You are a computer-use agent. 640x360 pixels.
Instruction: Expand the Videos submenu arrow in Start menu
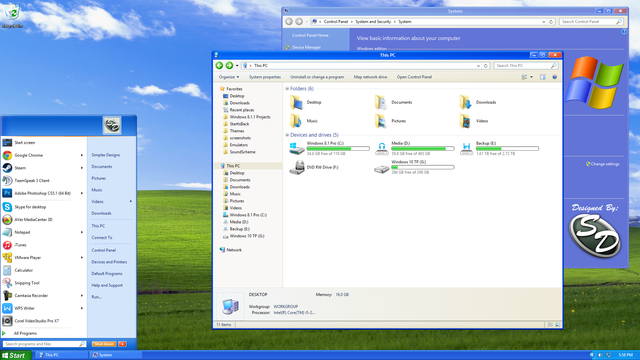click(131, 201)
